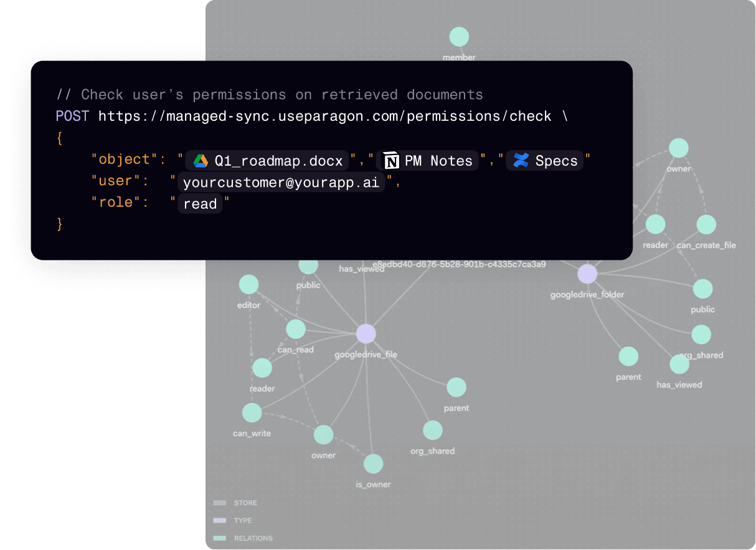
Task: Select the can_create_file relation node
Action: tap(706, 224)
